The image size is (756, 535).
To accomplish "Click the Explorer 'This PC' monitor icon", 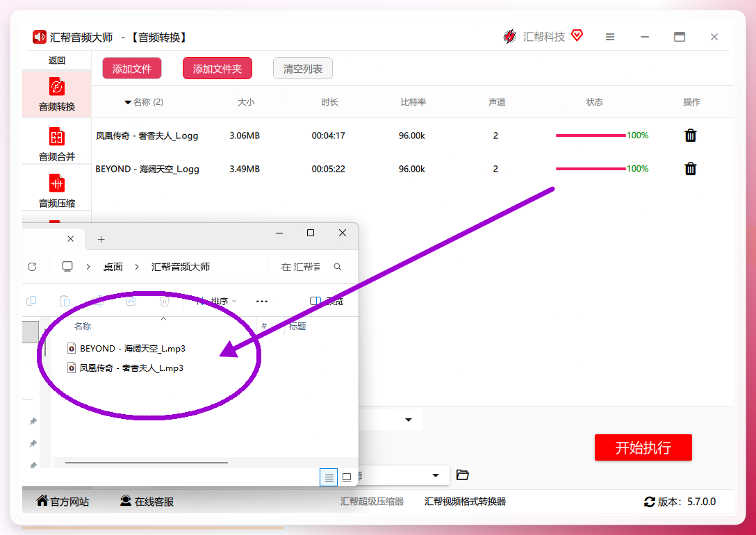I will click(x=67, y=267).
